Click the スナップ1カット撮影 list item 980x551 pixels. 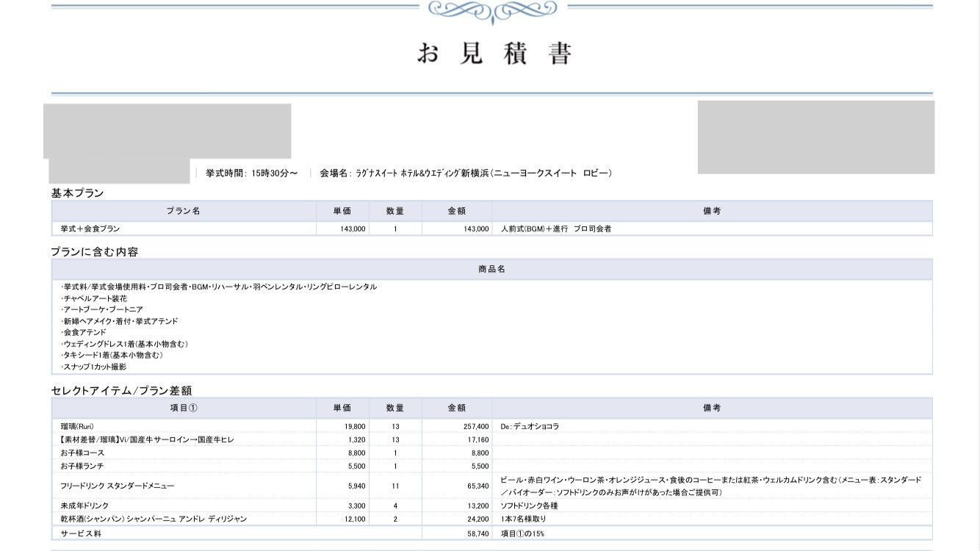coord(94,367)
